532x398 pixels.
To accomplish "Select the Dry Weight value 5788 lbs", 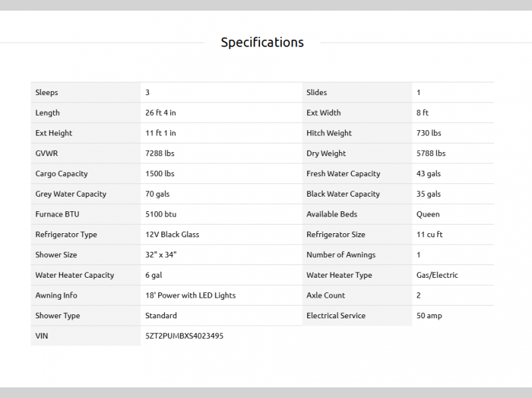I will (x=431, y=153).
